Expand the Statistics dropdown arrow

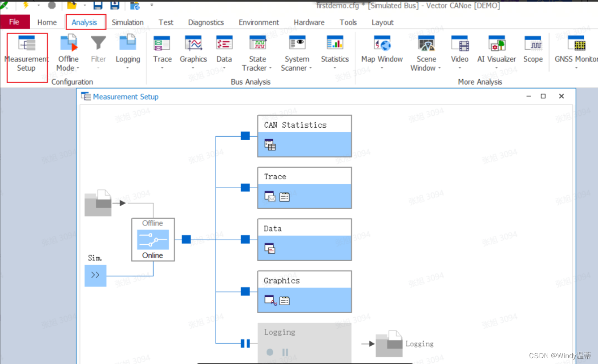coord(335,68)
